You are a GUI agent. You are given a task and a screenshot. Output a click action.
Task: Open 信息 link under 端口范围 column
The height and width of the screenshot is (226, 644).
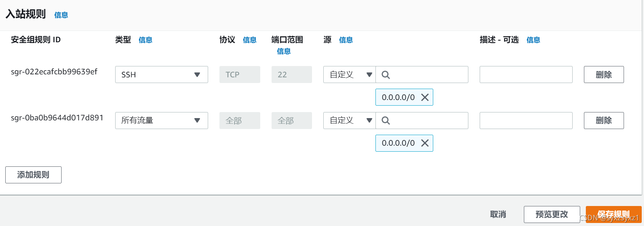284,51
